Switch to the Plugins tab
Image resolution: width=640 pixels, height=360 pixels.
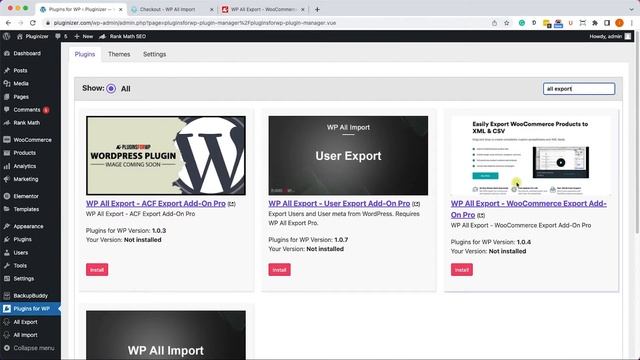[x=85, y=54]
